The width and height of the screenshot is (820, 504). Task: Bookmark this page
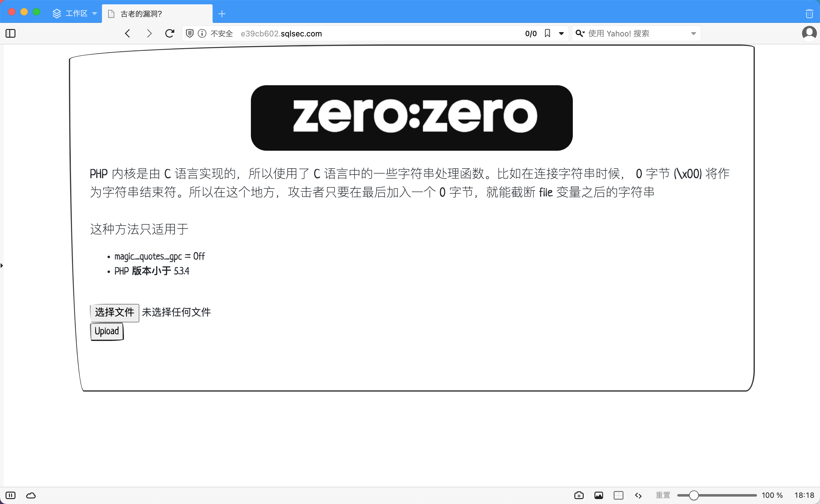tap(547, 33)
